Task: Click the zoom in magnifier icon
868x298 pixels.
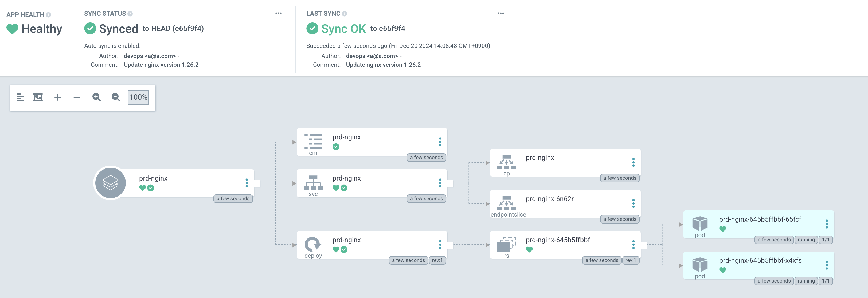Action: [x=97, y=97]
